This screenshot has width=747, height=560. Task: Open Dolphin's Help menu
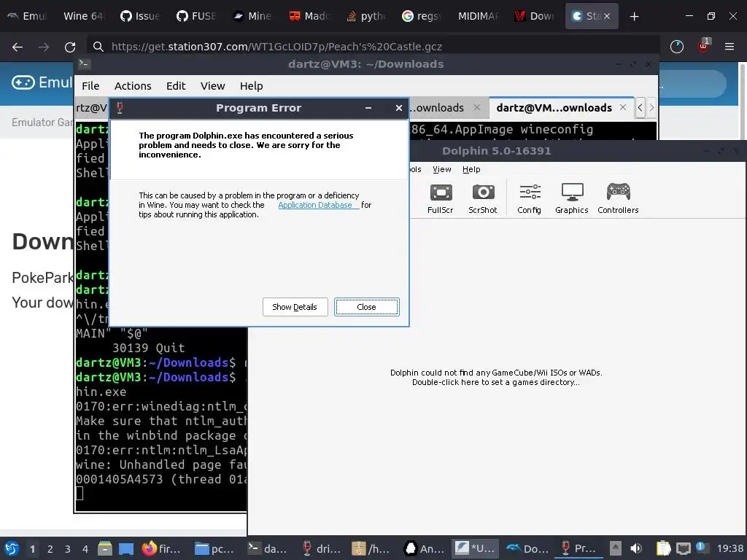471,169
